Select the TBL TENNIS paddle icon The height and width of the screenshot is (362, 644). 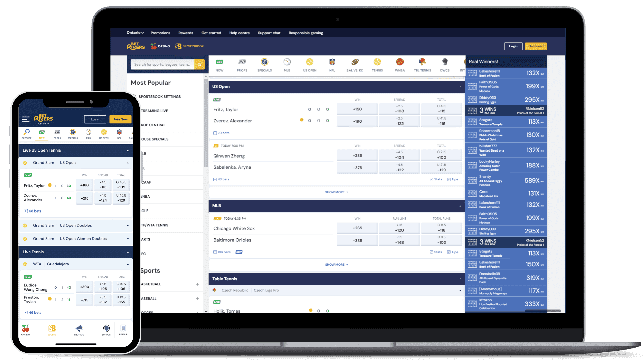coord(422,65)
